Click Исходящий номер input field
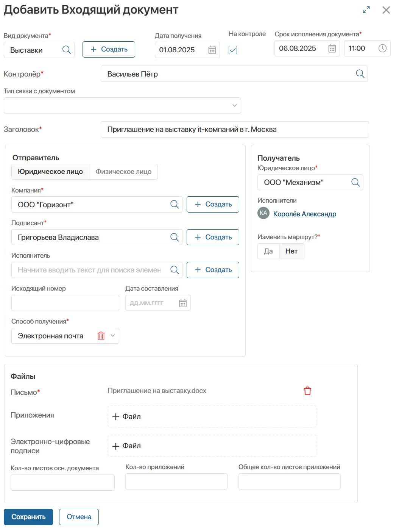Image resolution: width=399 pixels, height=532 pixels. [65, 303]
